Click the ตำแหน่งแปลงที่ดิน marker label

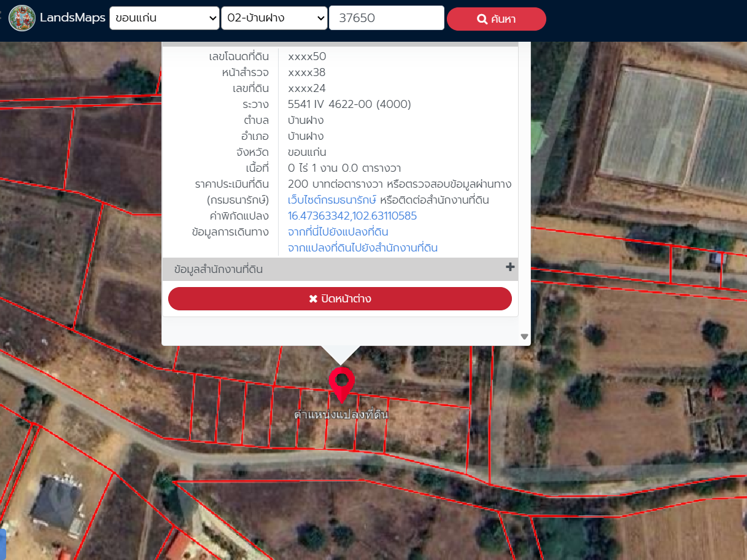[x=341, y=415]
